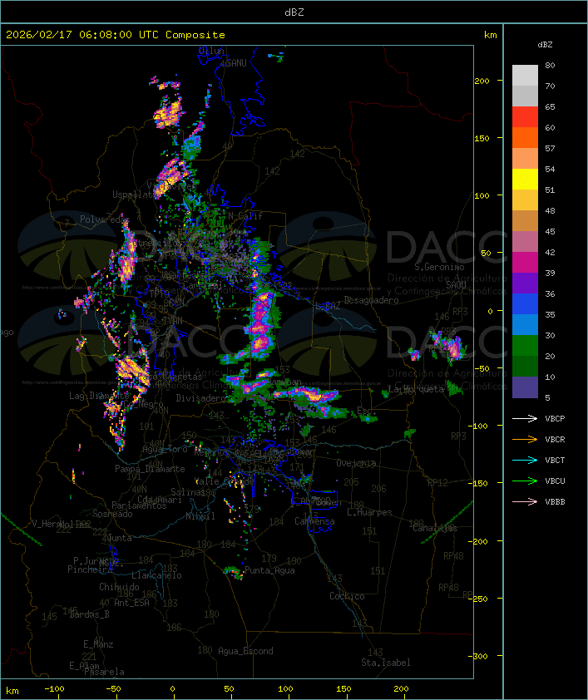
Task: Click the Lag.Diamante place label
Action: pyautogui.click(x=99, y=396)
